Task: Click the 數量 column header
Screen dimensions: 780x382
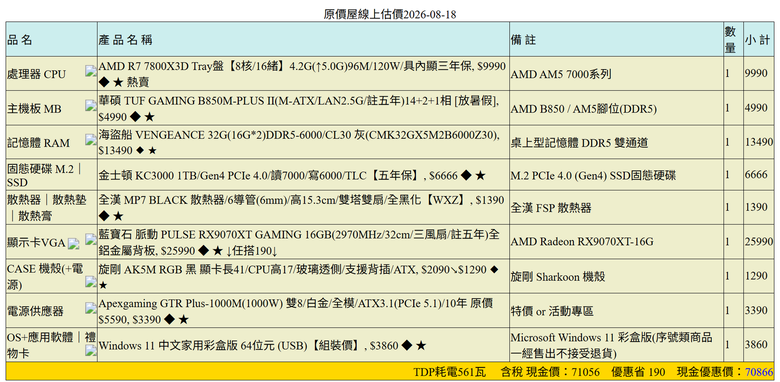Action: [x=730, y=40]
